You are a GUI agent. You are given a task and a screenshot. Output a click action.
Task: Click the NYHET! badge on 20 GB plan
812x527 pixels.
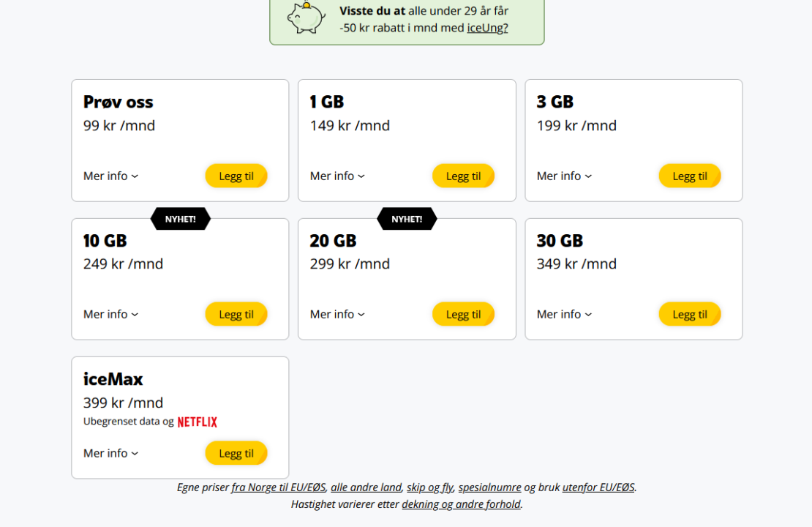407,219
